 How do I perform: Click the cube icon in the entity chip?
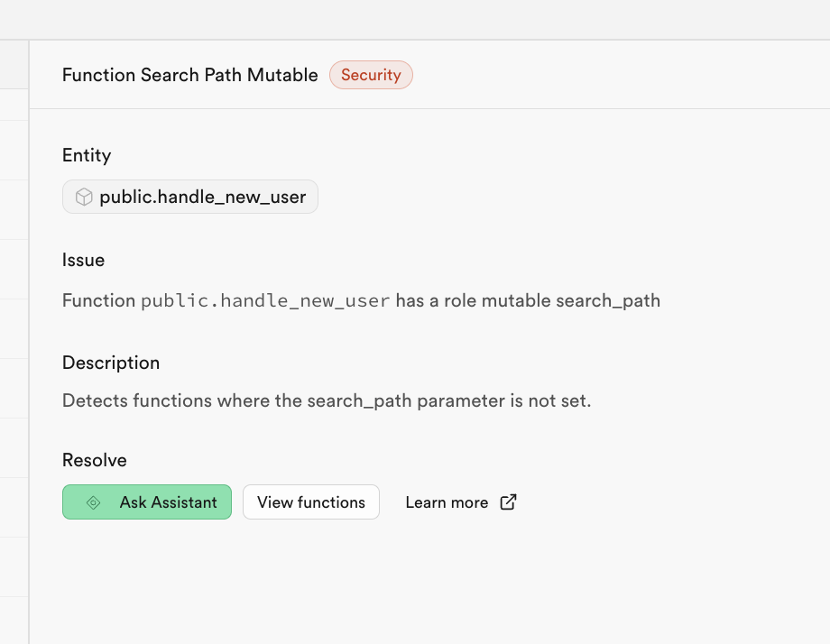(x=84, y=197)
